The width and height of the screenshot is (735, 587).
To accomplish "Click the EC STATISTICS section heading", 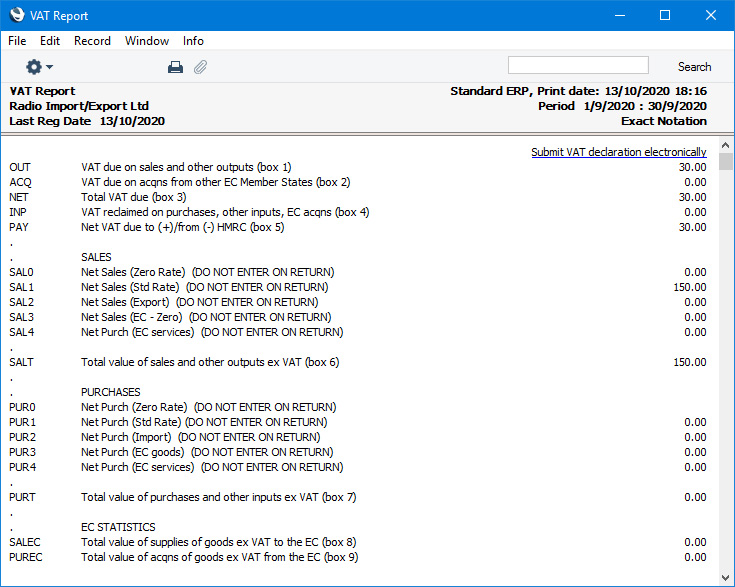I will pyautogui.click(x=118, y=527).
